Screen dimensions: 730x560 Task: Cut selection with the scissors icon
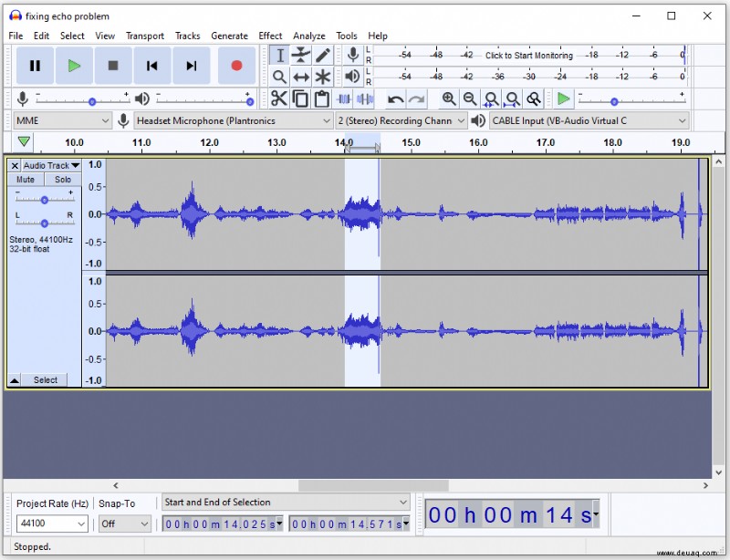279,99
